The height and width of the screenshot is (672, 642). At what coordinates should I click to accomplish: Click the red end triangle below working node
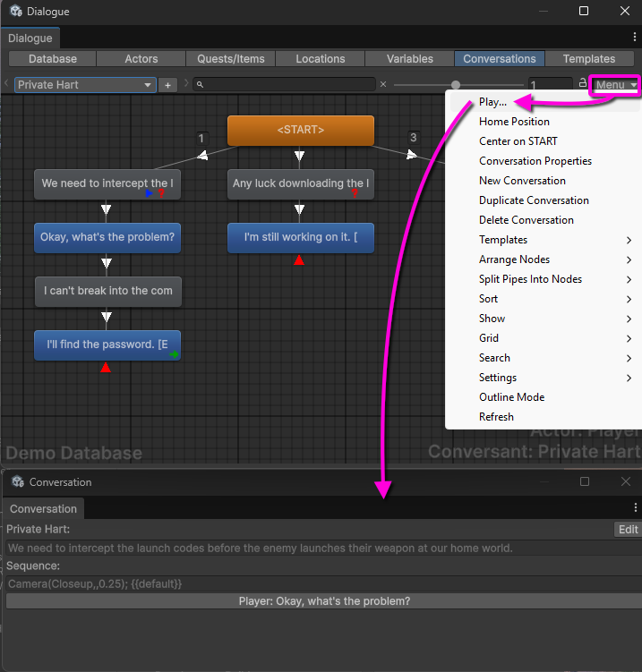299,260
